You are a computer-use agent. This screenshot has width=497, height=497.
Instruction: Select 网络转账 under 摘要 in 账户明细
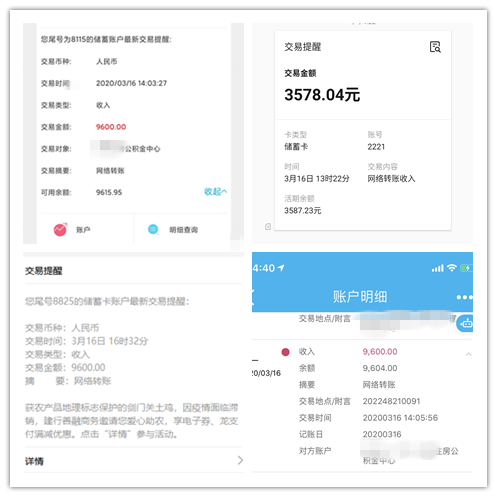[379, 385]
